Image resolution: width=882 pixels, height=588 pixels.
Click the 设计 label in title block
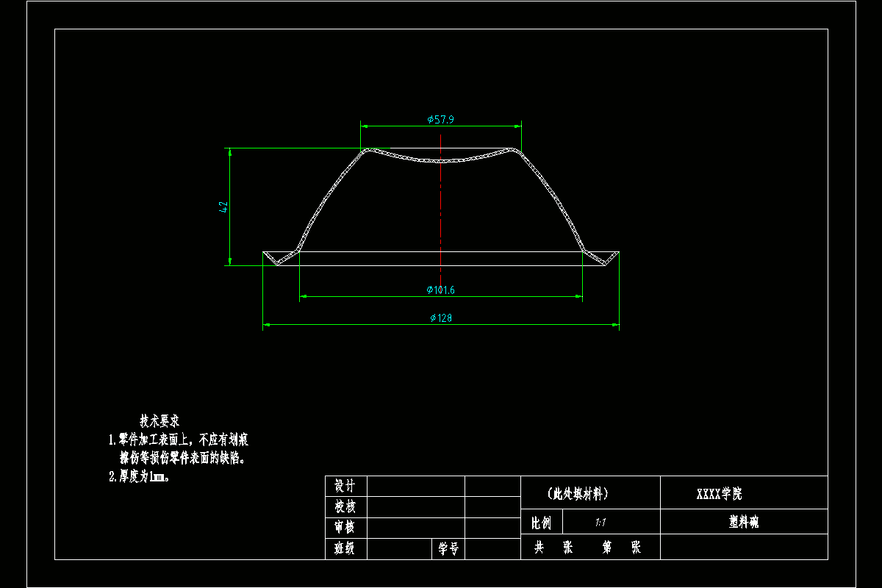click(345, 486)
